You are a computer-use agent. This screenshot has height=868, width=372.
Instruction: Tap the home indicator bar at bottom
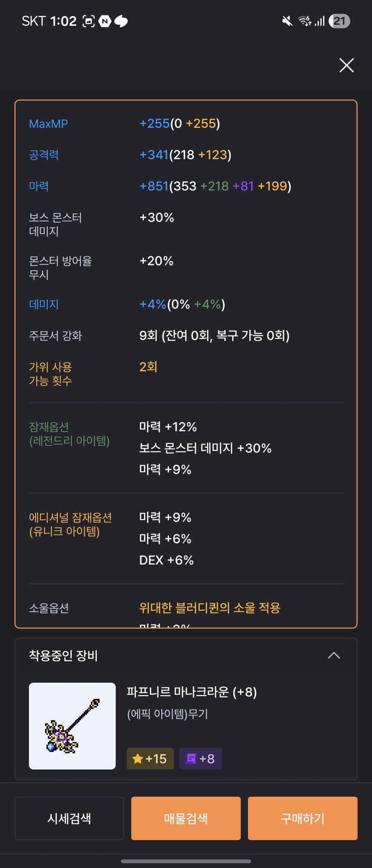(x=186, y=861)
